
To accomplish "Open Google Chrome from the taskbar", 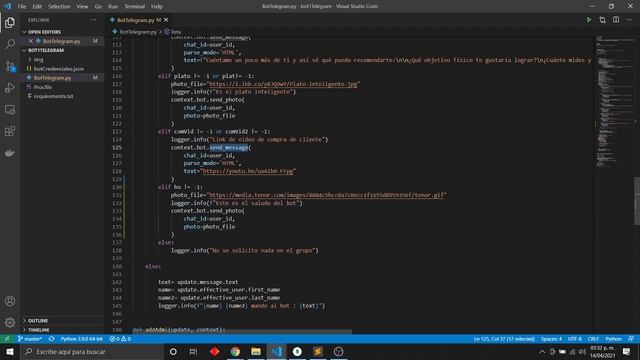I will (x=235, y=351).
